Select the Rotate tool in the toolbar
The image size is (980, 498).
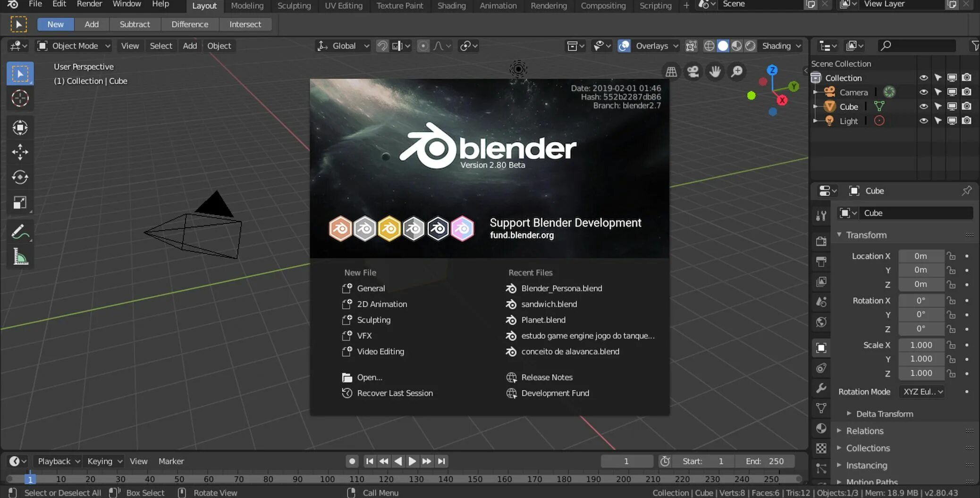coord(20,177)
